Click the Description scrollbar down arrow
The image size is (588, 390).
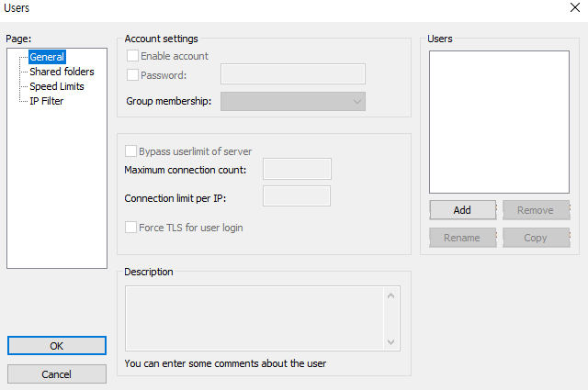(391, 341)
